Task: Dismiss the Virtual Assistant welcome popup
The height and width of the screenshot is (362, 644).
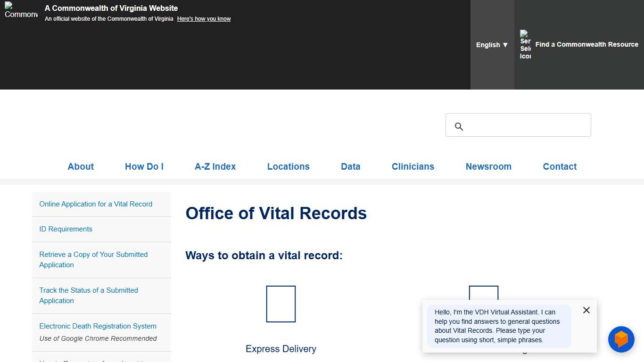Action: [586, 310]
